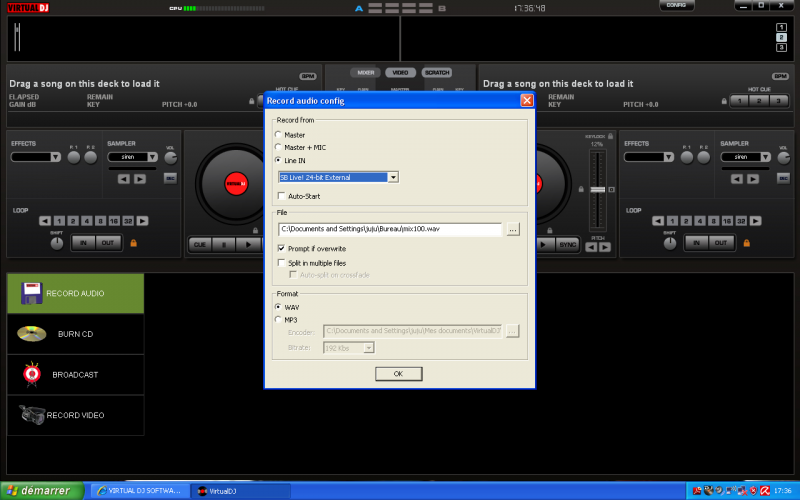Switch to the MIXER tab
800x500 pixels.
[x=367, y=73]
